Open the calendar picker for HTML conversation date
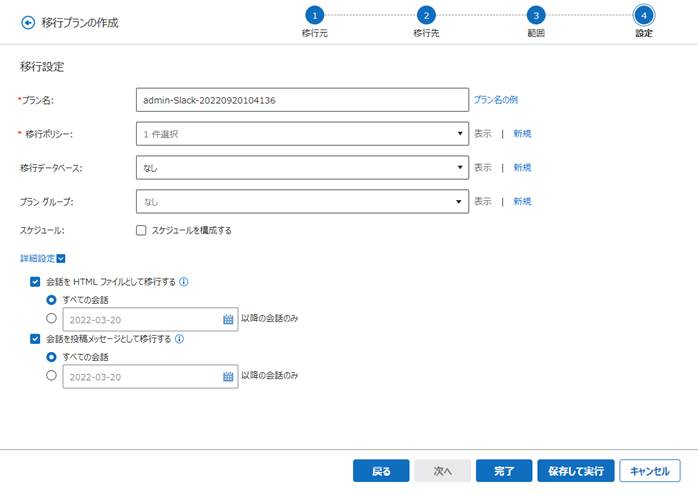The width and height of the screenshot is (698, 494). pyautogui.click(x=228, y=319)
